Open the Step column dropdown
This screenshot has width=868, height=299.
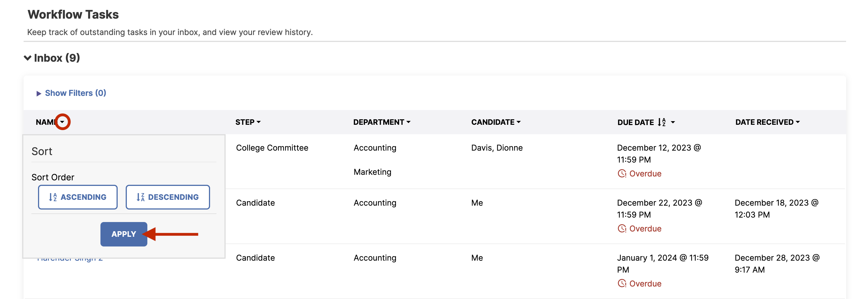[x=248, y=122]
